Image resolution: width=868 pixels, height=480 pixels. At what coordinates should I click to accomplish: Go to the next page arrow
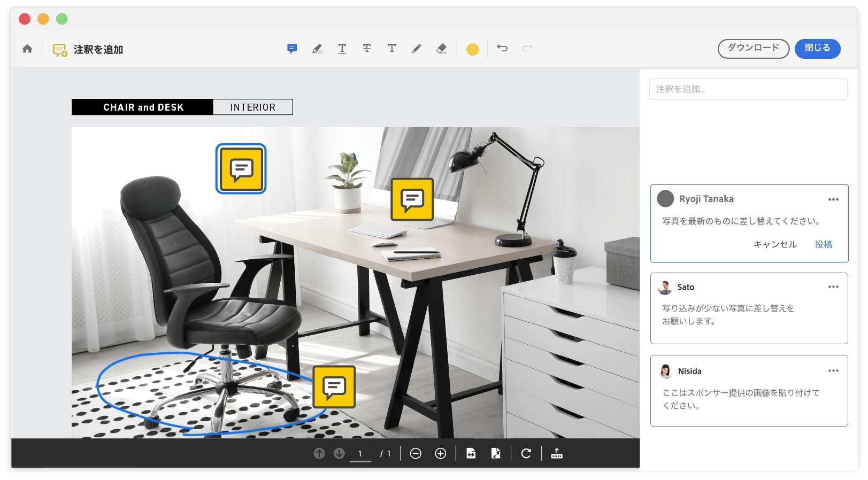[339, 453]
